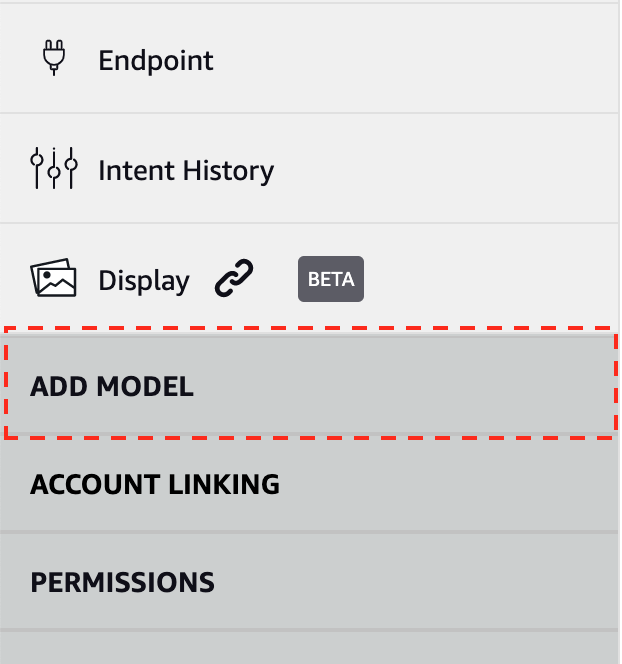622x664 pixels.
Task: Click the Endpoint text label
Action: (x=156, y=60)
